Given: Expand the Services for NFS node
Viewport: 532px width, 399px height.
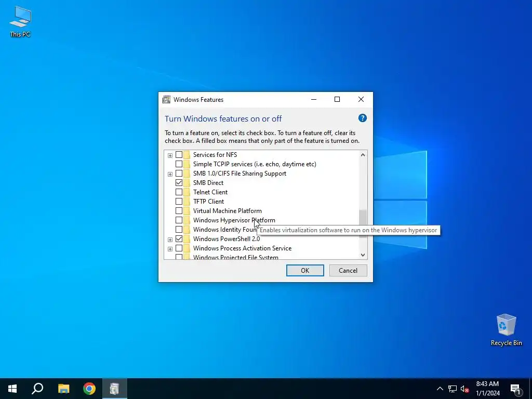Looking at the screenshot, I should pos(170,155).
